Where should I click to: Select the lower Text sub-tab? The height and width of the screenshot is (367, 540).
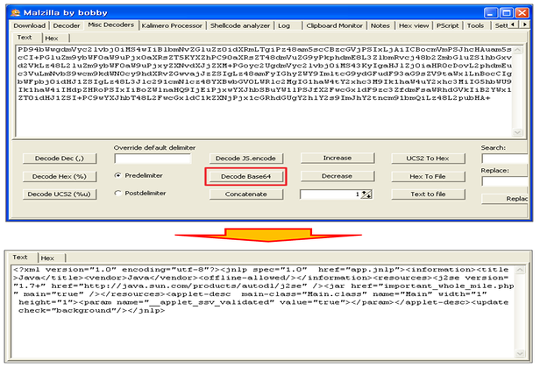[20, 257]
